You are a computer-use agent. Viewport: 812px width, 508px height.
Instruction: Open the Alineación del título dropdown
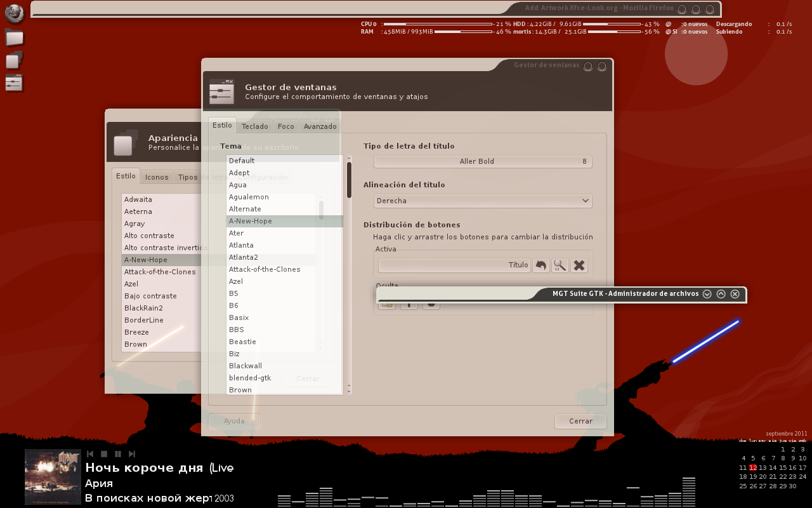[483, 201]
